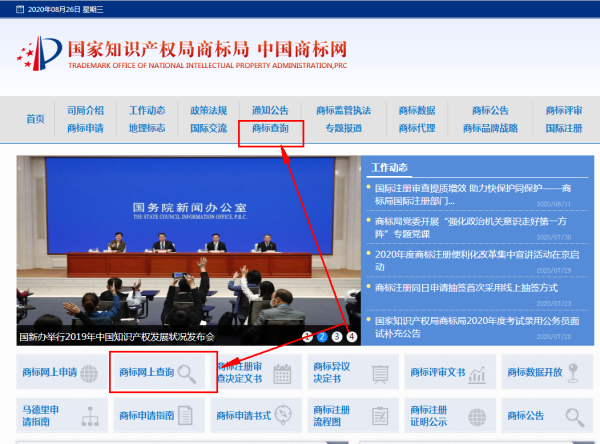Open 商标查询 in the navigation menu

click(x=270, y=128)
